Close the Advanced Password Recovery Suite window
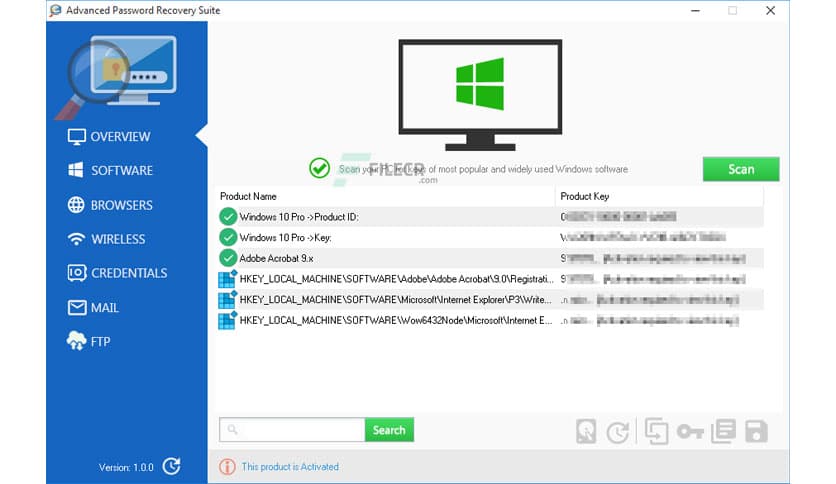The image size is (836, 484). (x=770, y=10)
